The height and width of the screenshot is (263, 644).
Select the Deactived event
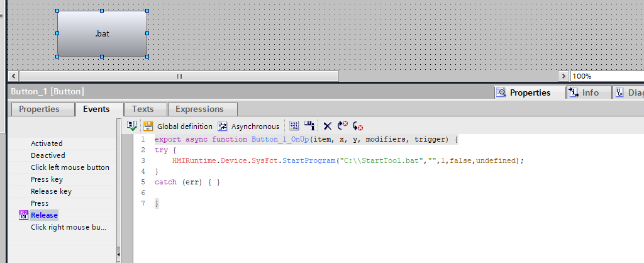(48, 155)
